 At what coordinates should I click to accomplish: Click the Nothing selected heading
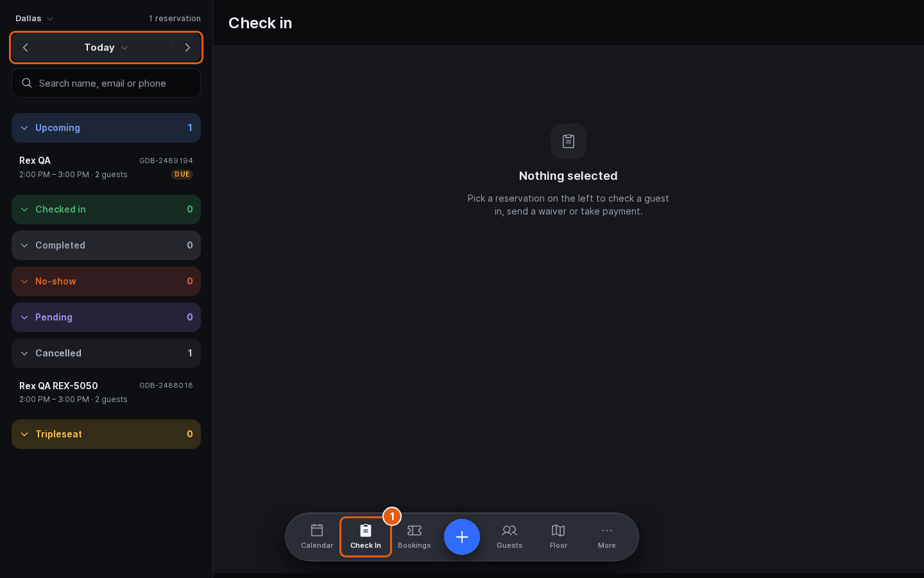[x=569, y=176]
